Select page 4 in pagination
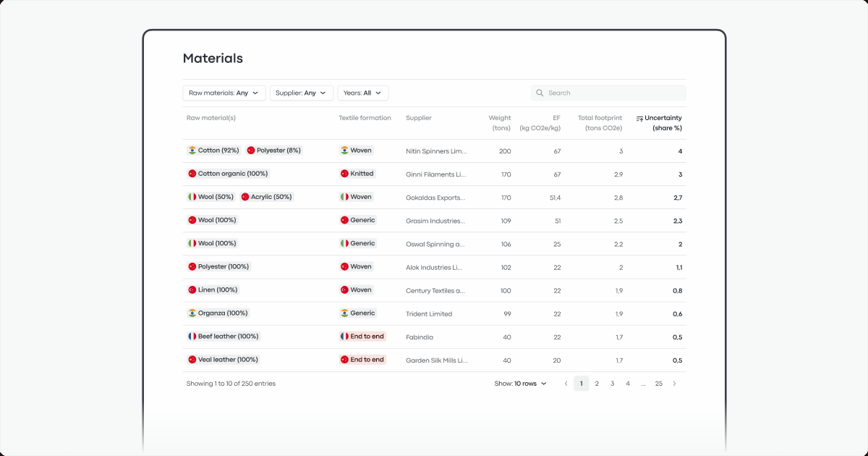Viewport: 868px width, 456px height. 628,383
